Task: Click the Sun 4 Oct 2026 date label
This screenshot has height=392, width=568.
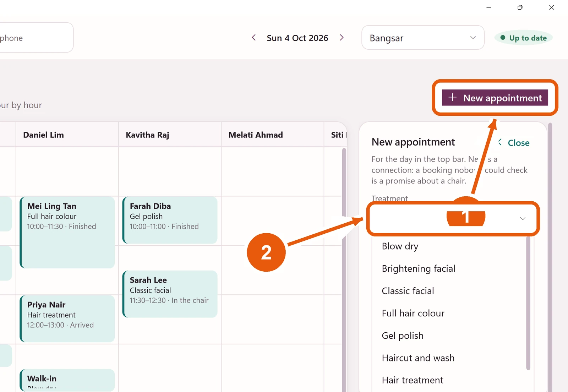Action: 297,38
